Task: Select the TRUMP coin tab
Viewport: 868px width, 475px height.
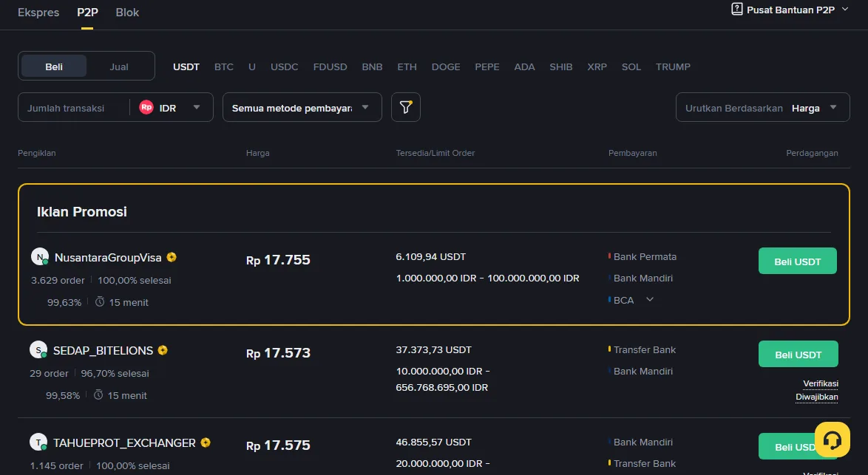Action: click(x=673, y=66)
